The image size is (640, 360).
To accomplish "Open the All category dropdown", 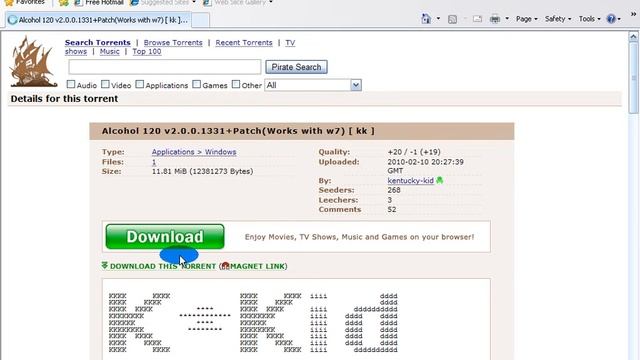I will [x=313, y=85].
